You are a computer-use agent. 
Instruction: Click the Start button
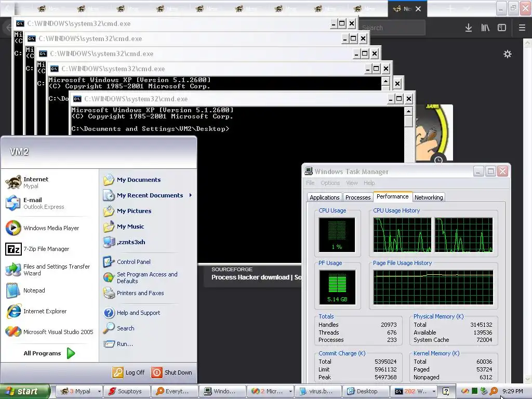(x=25, y=391)
